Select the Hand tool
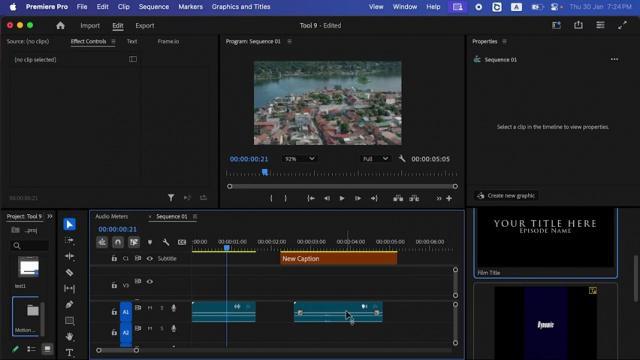The height and width of the screenshot is (360, 640). click(69, 336)
